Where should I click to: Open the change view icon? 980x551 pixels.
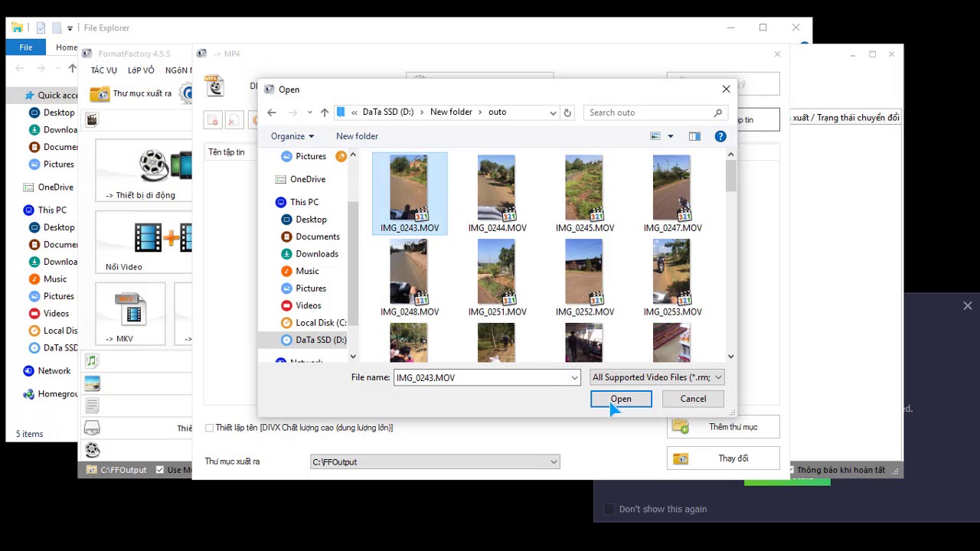(x=655, y=136)
